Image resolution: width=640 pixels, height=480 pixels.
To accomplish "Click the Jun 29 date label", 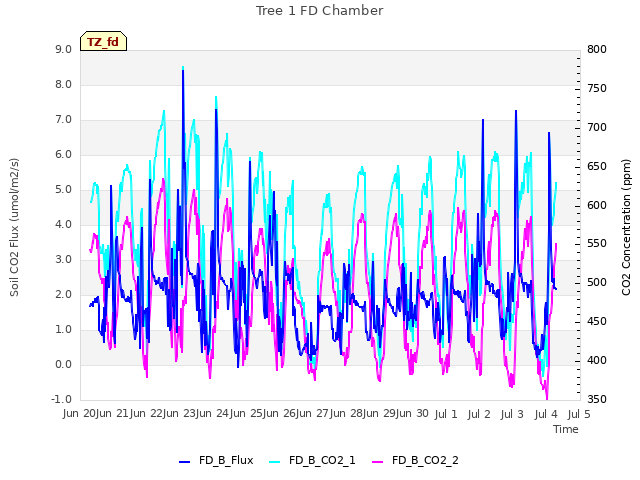I will coord(380,414).
